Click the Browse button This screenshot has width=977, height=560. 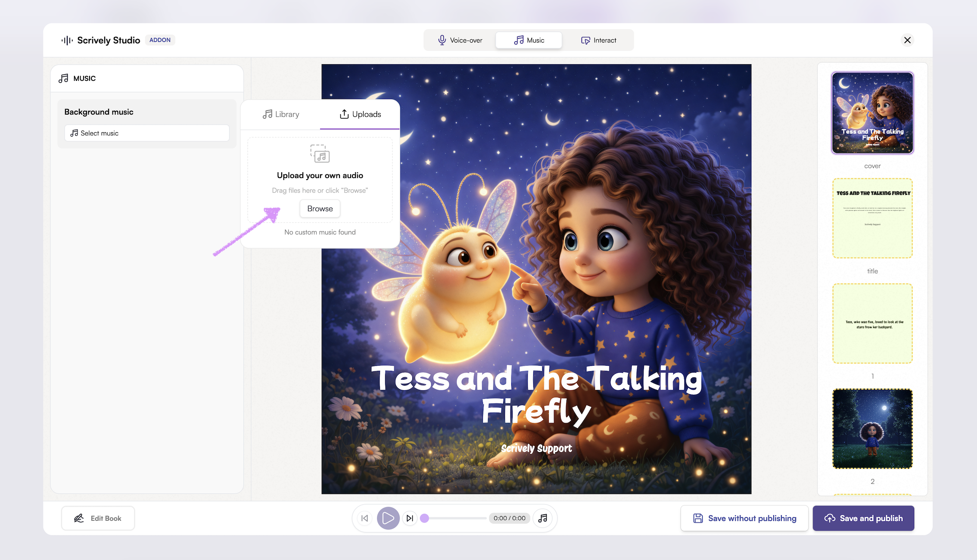(320, 208)
